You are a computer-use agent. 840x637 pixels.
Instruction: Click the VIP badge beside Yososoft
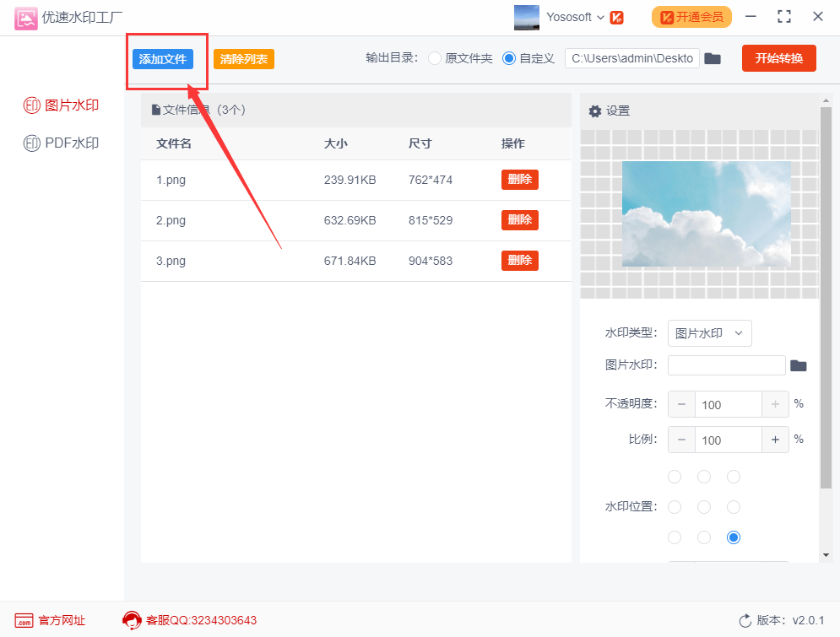pos(616,18)
